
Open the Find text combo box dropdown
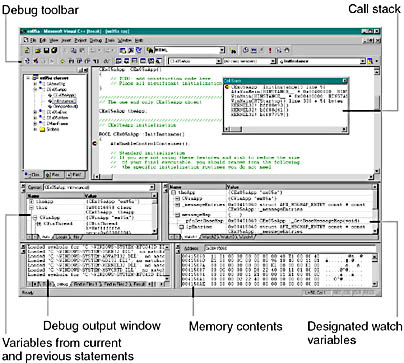(222, 51)
